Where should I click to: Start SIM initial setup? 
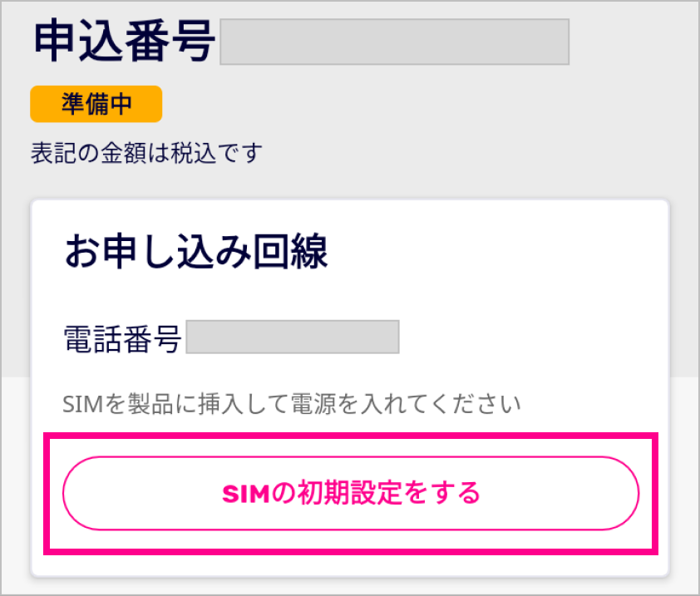click(x=351, y=493)
